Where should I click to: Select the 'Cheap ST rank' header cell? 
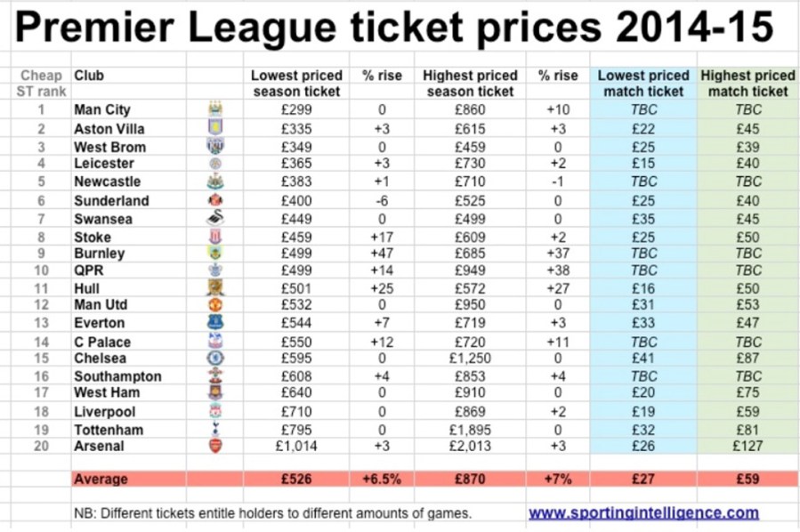click(x=41, y=84)
